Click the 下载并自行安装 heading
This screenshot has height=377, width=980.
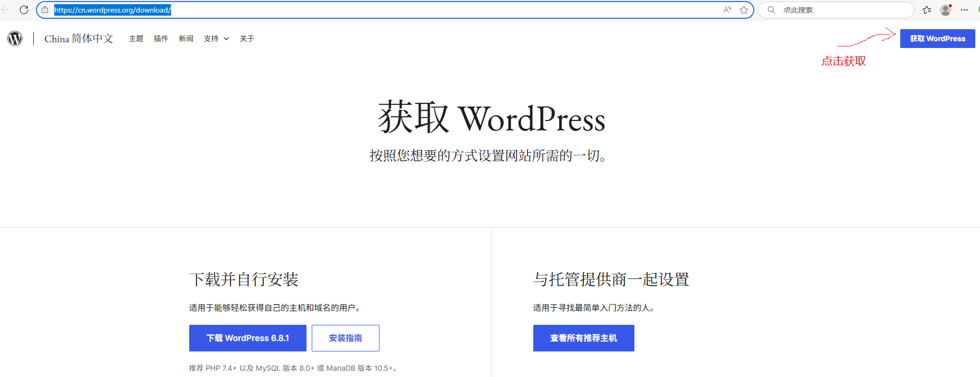pyautogui.click(x=244, y=279)
